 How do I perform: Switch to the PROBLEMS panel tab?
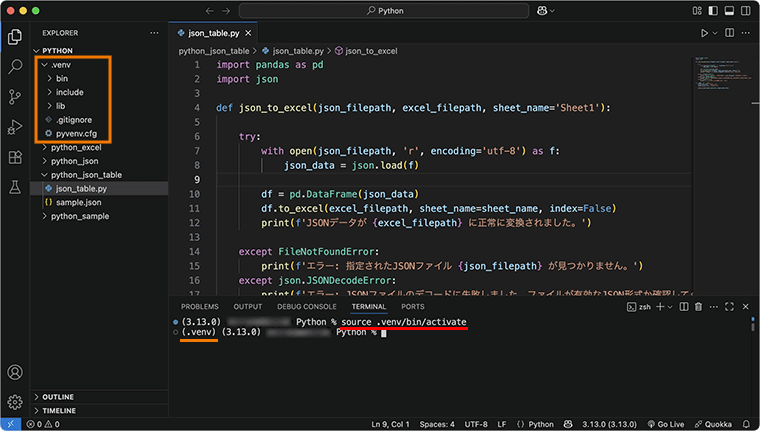[x=200, y=307]
